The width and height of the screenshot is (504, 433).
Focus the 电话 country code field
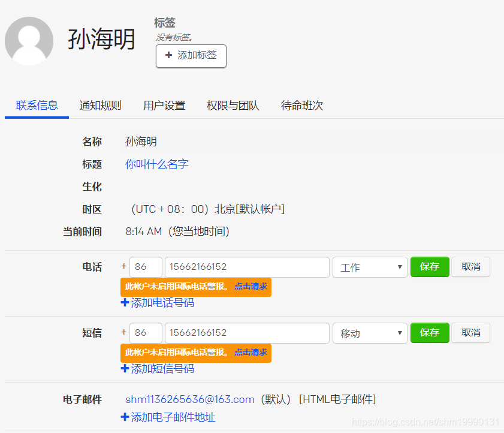(x=146, y=267)
